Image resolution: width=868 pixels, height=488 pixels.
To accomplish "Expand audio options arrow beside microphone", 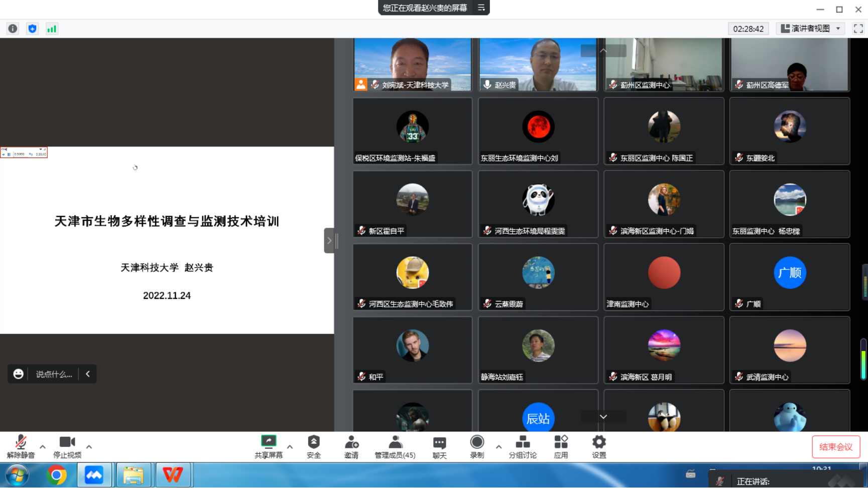I will coord(43,446).
